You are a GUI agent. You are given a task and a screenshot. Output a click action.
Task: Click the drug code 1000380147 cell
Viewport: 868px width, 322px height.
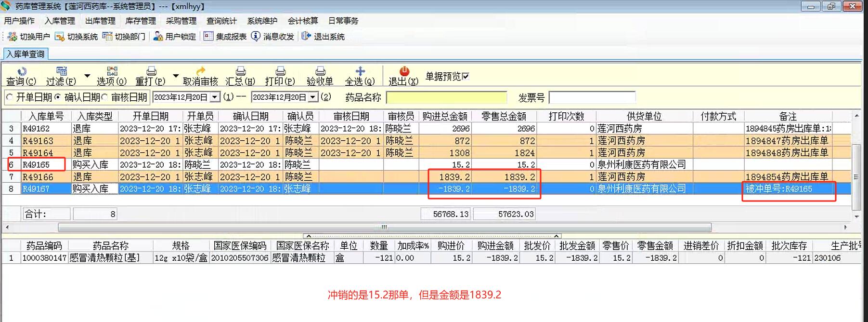click(44, 258)
